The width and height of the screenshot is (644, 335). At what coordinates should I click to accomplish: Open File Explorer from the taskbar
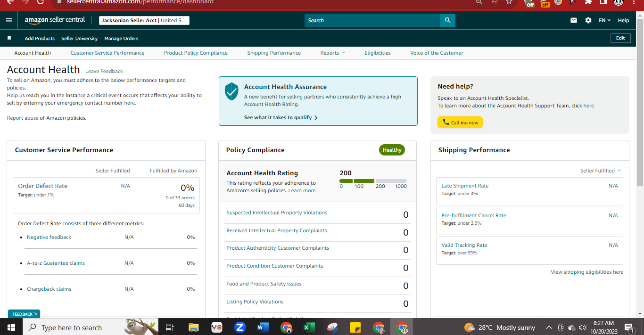[x=193, y=327]
